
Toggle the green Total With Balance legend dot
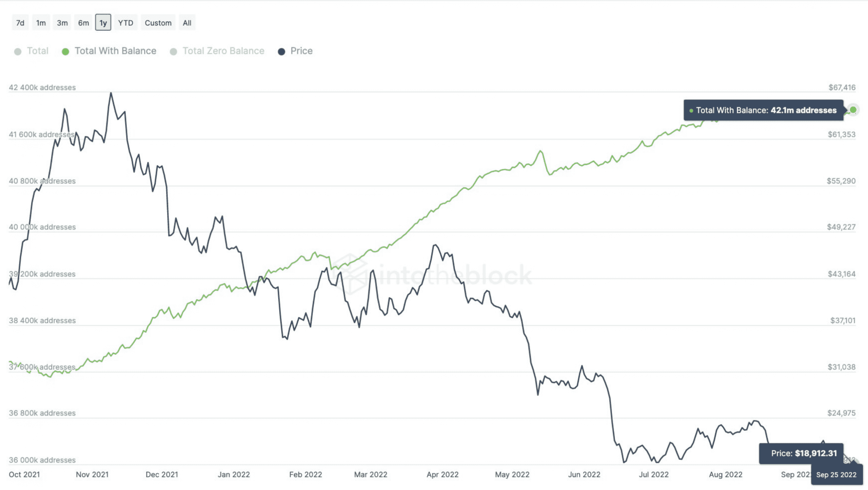65,51
